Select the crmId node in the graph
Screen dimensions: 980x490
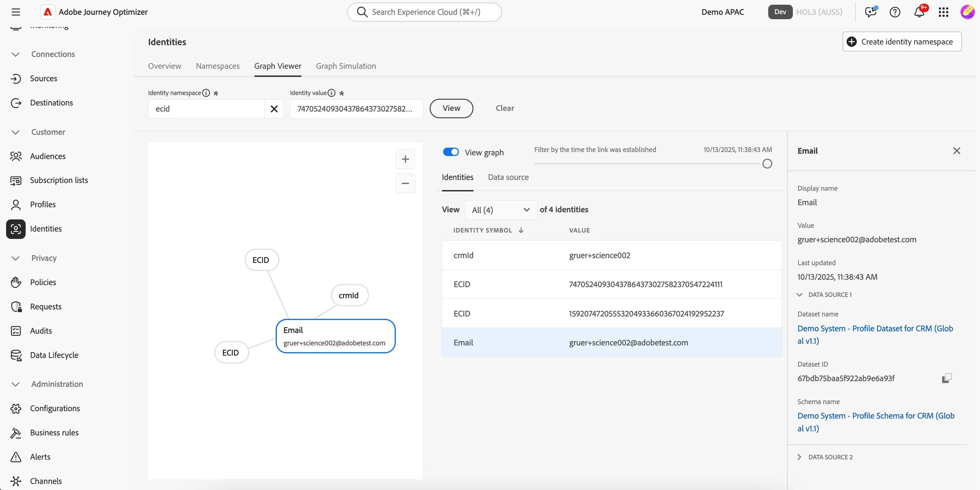click(x=349, y=295)
